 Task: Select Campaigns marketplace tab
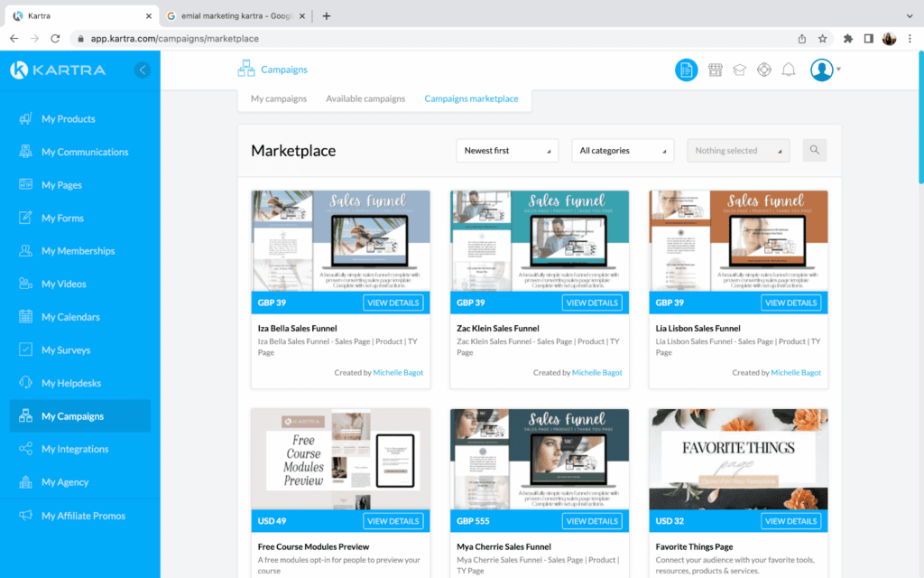click(471, 98)
